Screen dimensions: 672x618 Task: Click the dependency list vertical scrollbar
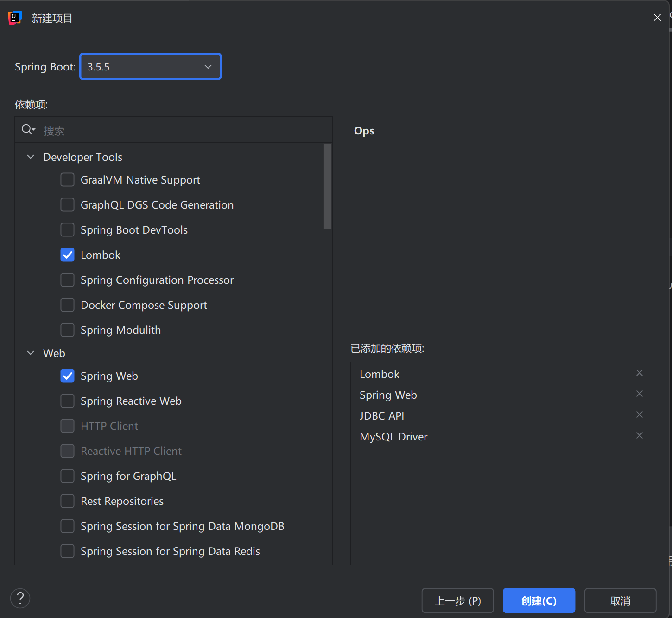(x=328, y=186)
